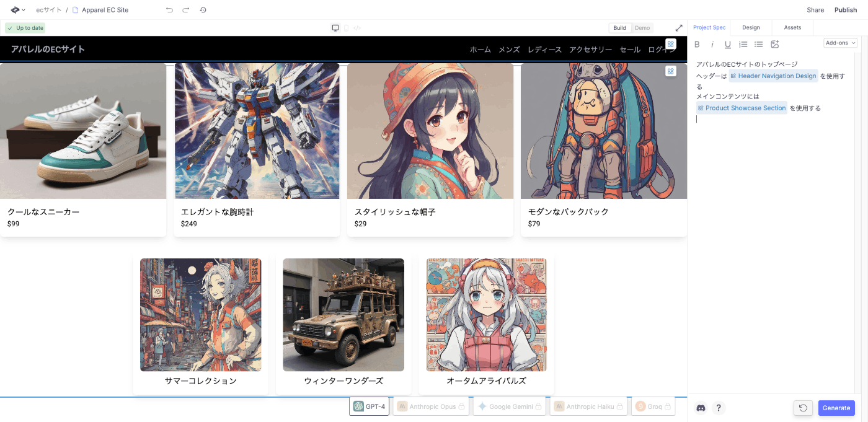Switch preview to desktop view
The height and width of the screenshot is (422, 868).
(x=335, y=28)
